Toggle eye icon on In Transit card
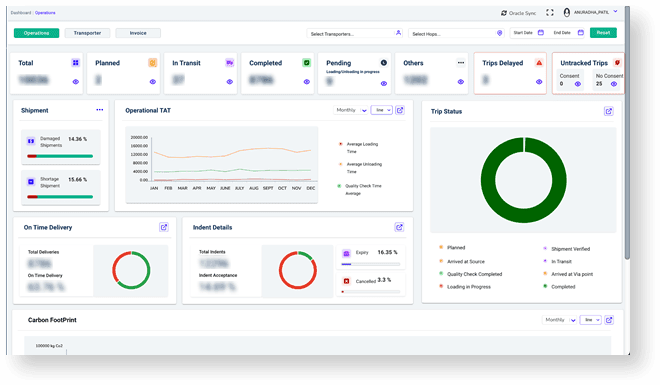 click(229, 82)
